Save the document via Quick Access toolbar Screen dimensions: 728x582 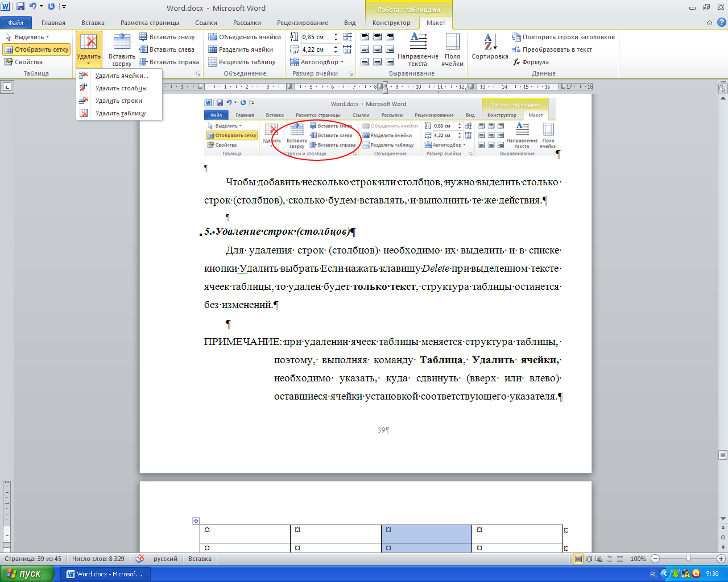point(20,7)
